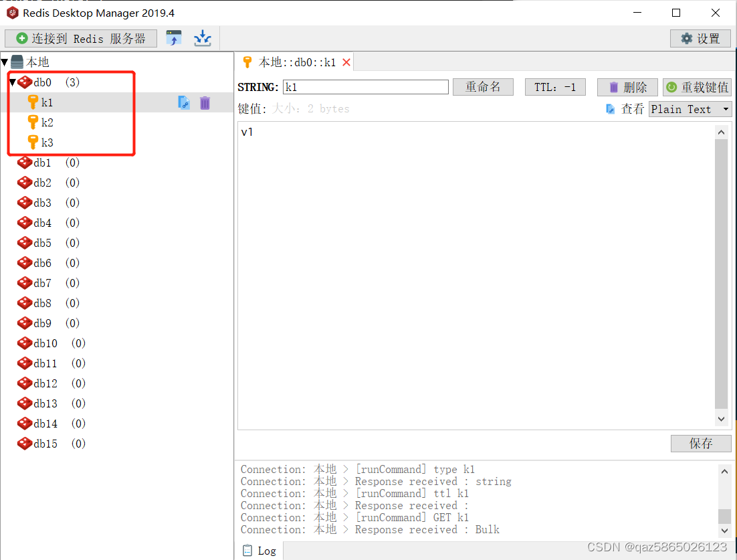Screen dimensions: 737x560
Task: Open the 设置 settings button
Action: 700,39
